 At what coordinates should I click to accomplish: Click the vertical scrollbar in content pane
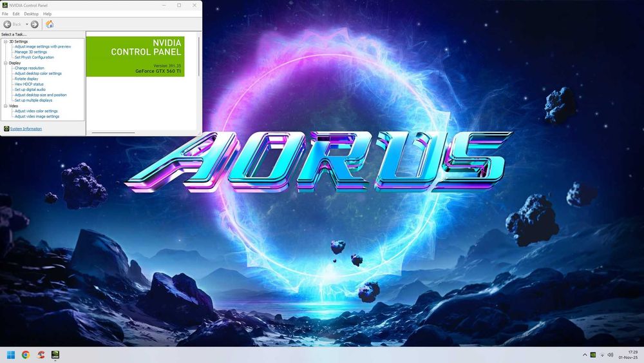[199, 56]
